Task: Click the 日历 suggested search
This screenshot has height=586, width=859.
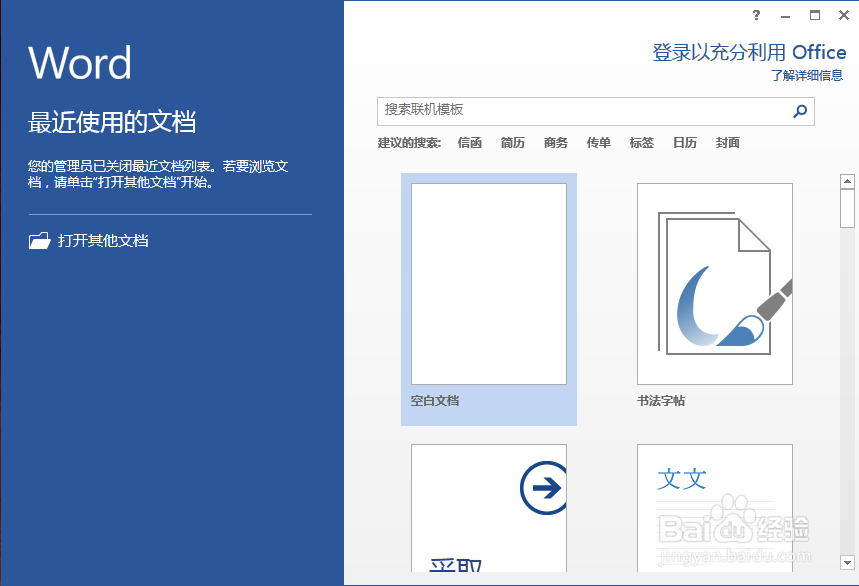Action: point(684,142)
